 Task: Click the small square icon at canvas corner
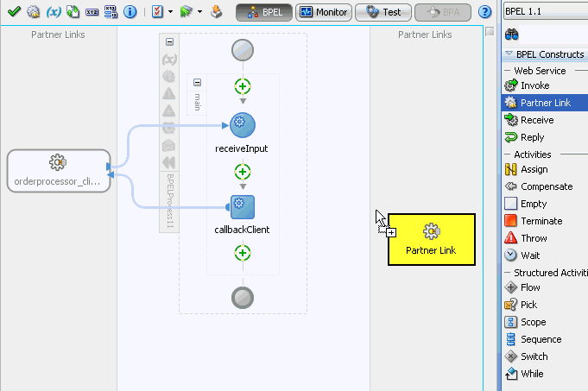pos(490,32)
